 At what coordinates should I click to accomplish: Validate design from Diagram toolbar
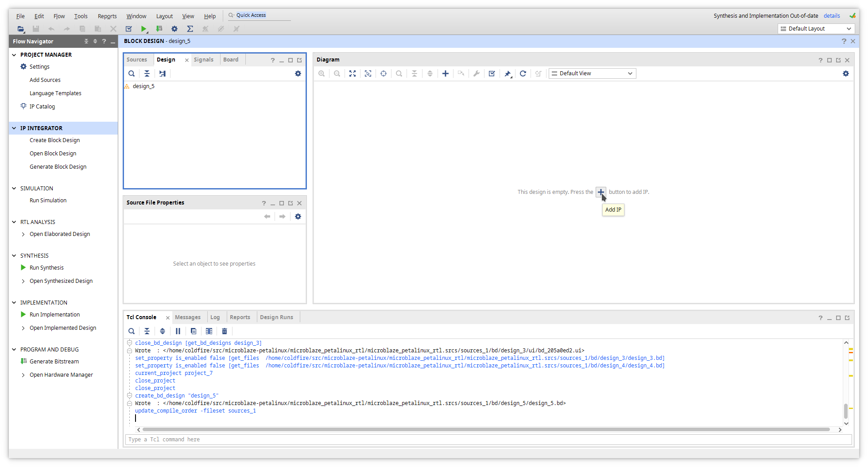[x=492, y=73]
